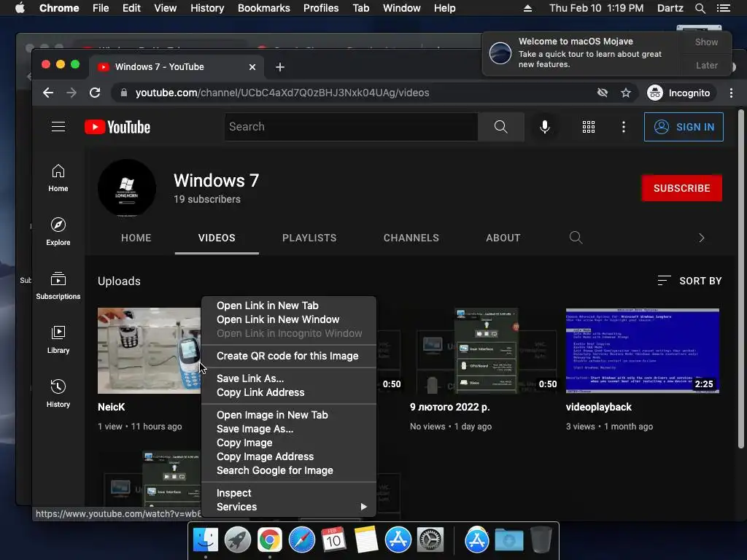Go back with the browser back arrow
Screen dimensions: 747x560
point(48,93)
